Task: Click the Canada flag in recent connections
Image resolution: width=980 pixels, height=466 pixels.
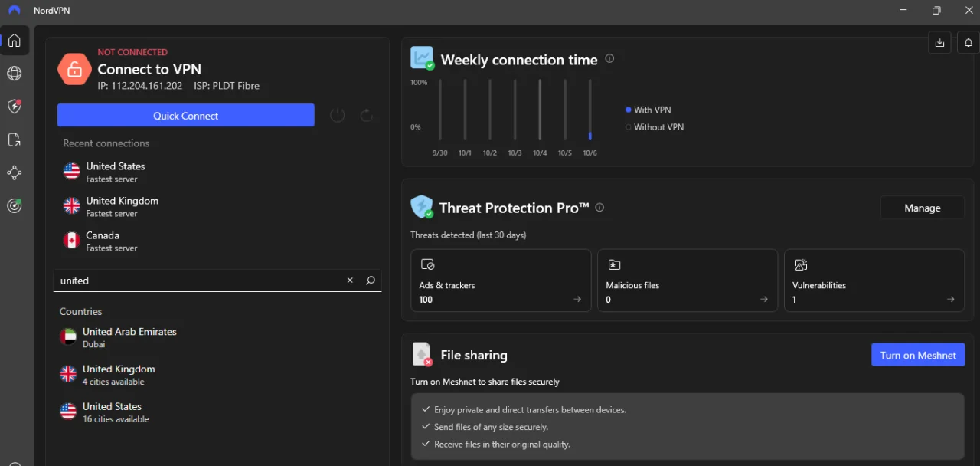Action: 71,241
